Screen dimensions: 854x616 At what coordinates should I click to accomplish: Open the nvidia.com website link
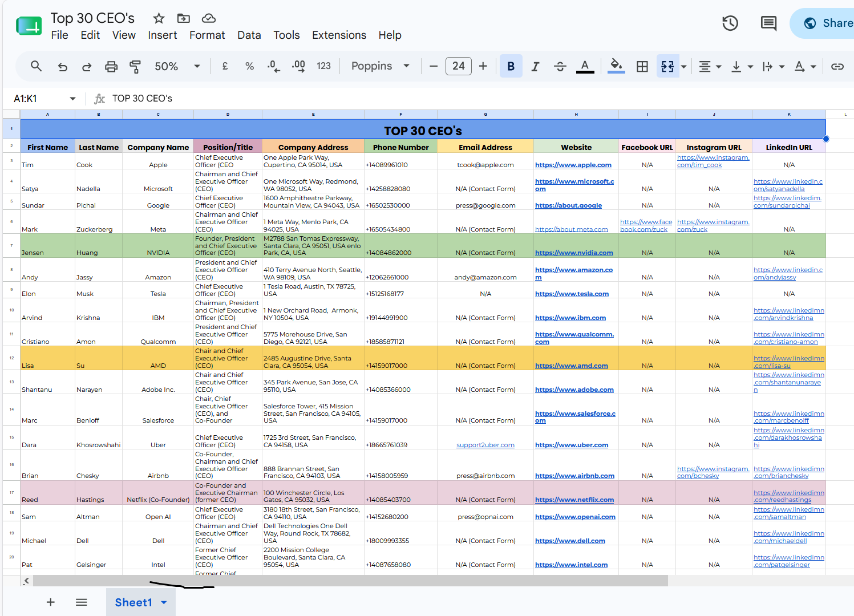pos(574,253)
